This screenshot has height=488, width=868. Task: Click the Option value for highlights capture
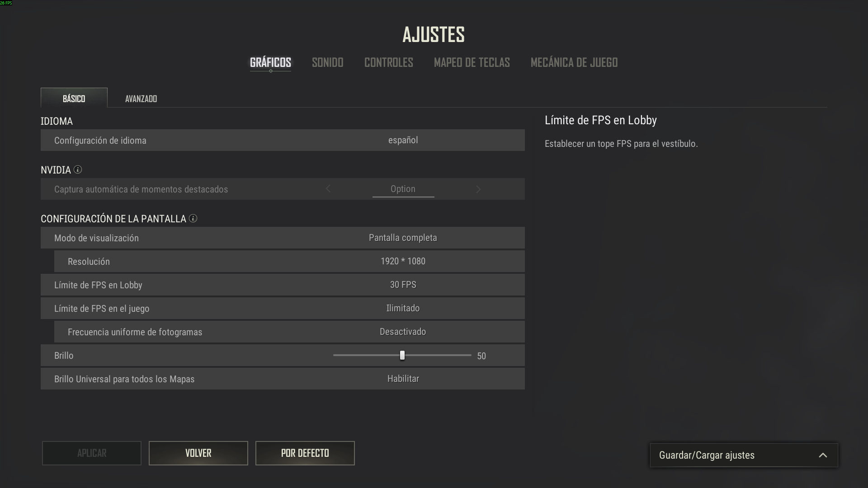(x=403, y=189)
